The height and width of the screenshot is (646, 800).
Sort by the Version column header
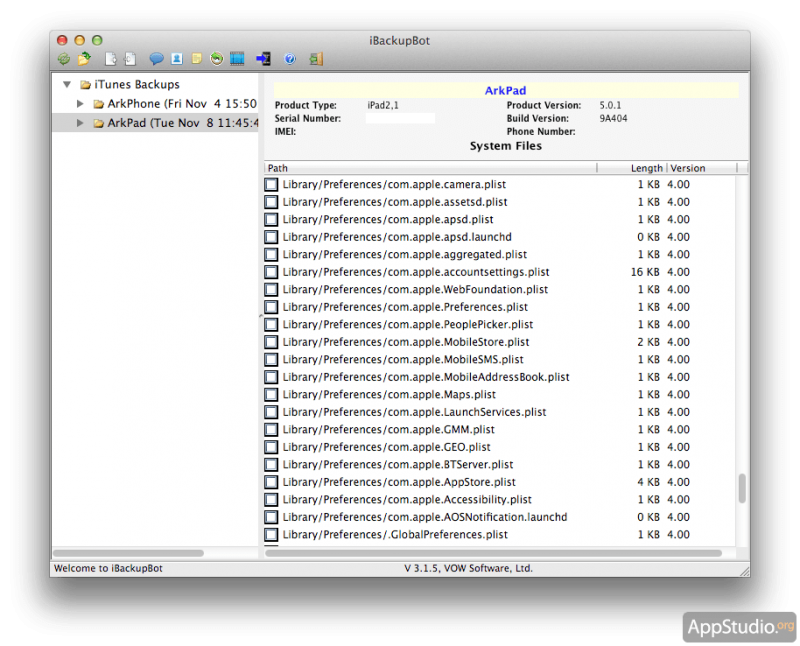702,168
